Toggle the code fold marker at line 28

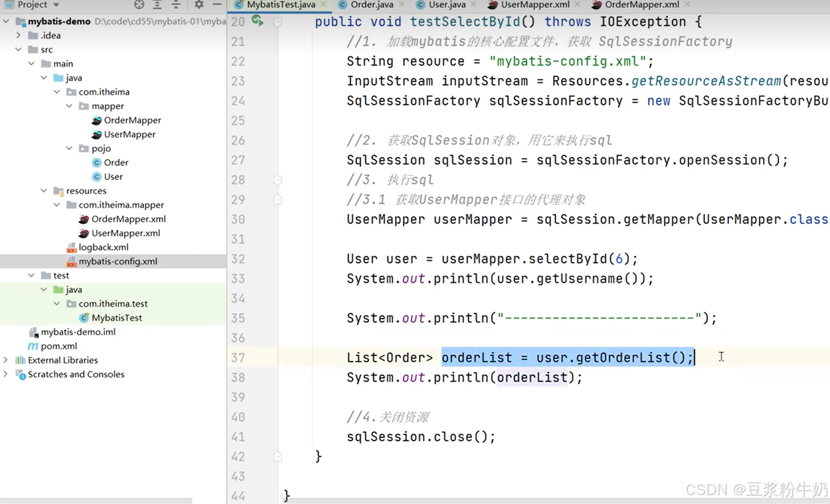pos(278,180)
